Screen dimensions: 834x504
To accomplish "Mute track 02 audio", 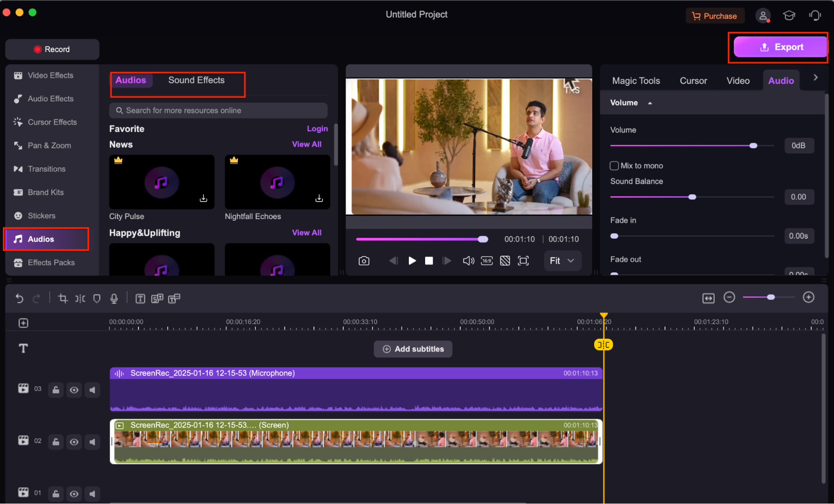I will coord(92,442).
